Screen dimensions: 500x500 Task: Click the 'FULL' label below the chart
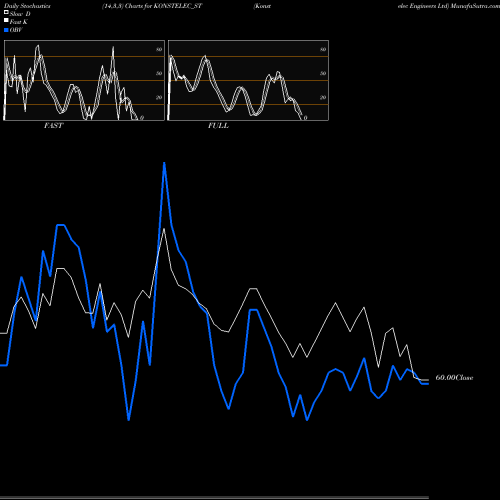coord(218,126)
